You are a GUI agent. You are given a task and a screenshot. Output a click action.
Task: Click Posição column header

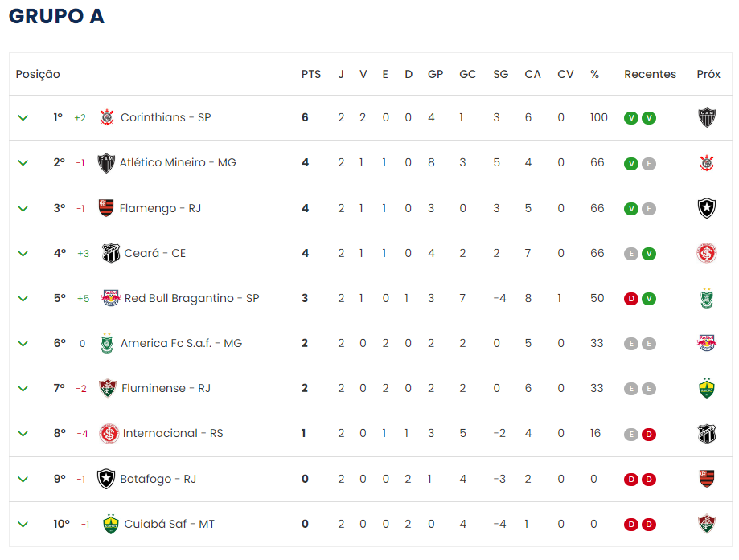[38, 74]
